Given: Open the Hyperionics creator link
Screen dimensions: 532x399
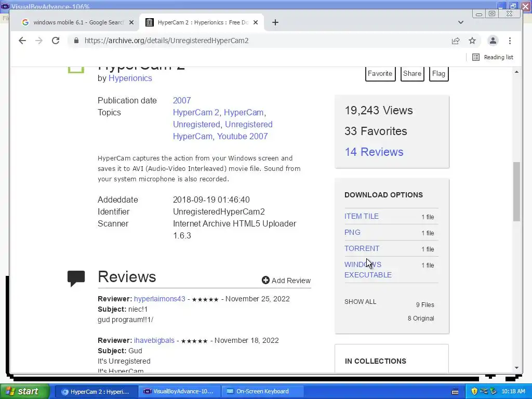Looking at the screenshot, I should 130,78.
